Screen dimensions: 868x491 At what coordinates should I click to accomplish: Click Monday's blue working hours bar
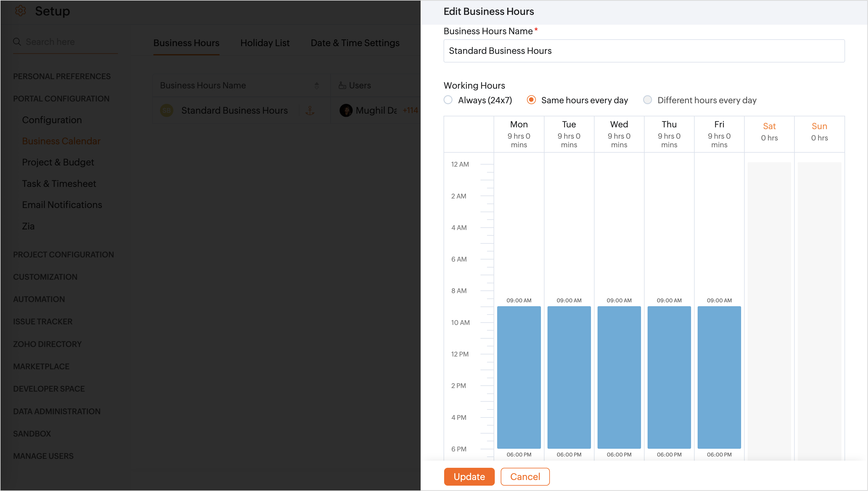point(519,377)
